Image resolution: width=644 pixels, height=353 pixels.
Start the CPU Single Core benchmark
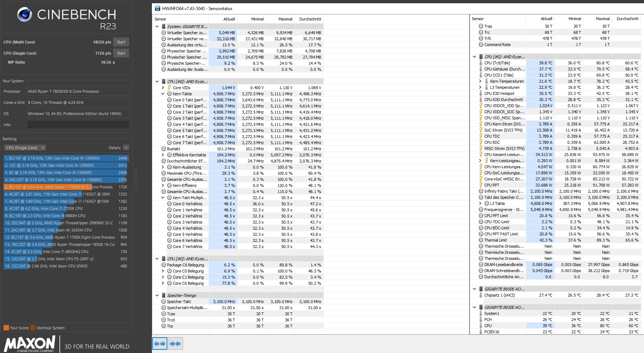[x=121, y=53]
